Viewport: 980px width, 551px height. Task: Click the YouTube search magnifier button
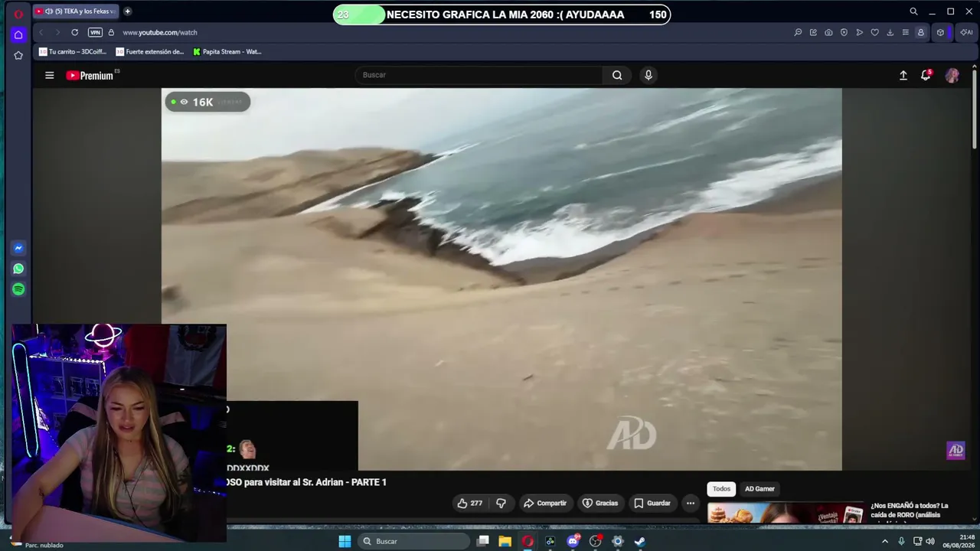(617, 75)
